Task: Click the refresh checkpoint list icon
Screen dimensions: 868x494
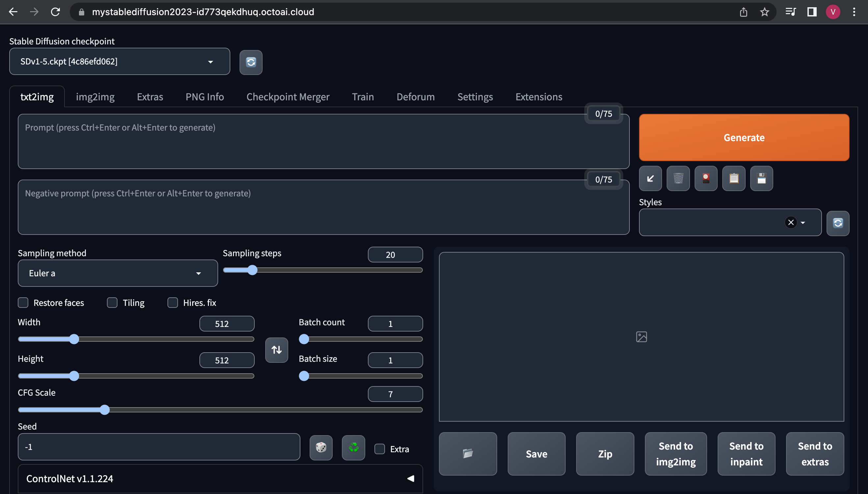Action: (251, 62)
